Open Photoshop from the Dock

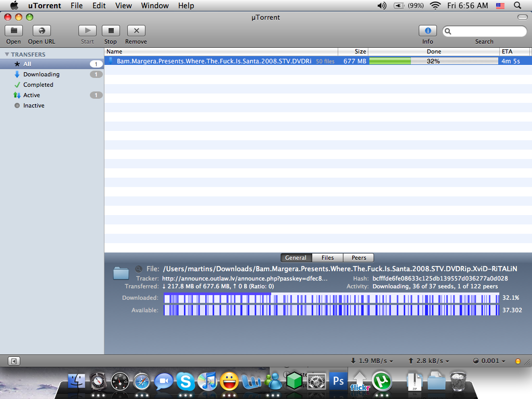(338, 381)
